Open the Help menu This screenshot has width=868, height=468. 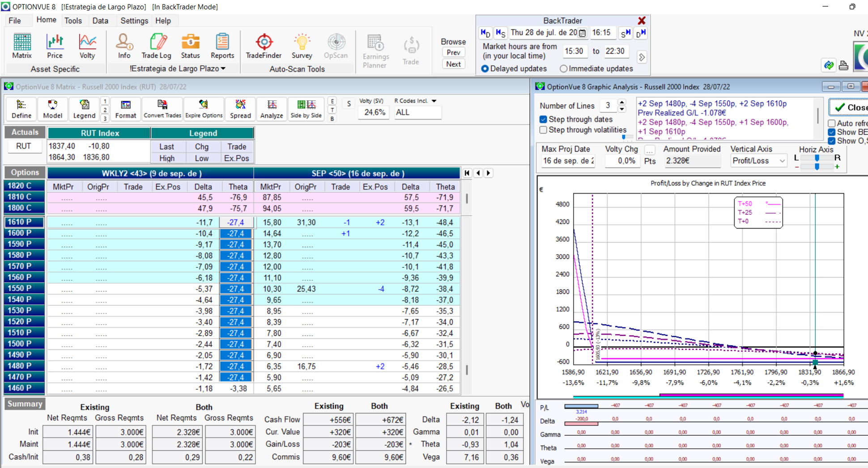pyautogui.click(x=163, y=21)
